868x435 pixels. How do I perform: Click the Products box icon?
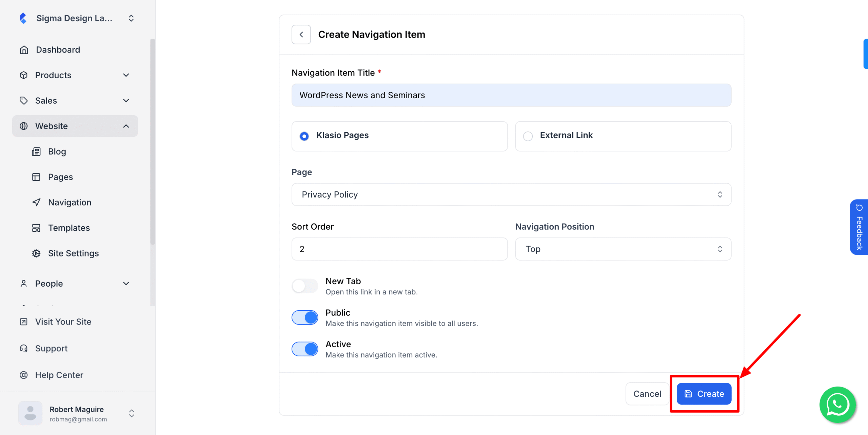click(23, 75)
